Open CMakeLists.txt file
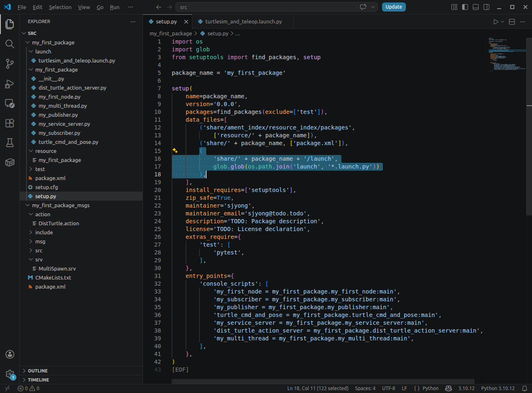The width and height of the screenshot is (532, 393). pyautogui.click(x=53, y=277)
